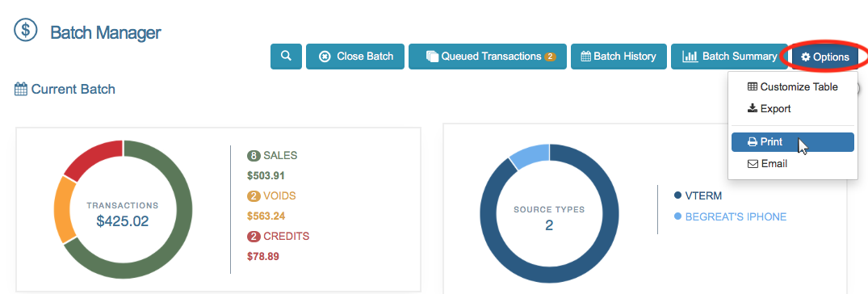Click the red 2 credits count badge
This screenshot has width=868, height=294.
tap(254, 237)
